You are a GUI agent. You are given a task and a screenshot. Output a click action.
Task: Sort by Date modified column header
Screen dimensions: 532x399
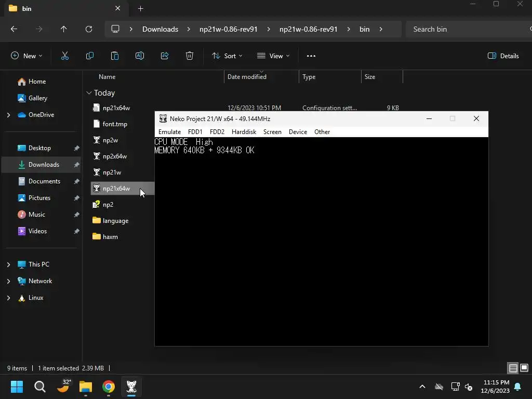[247, 77]
